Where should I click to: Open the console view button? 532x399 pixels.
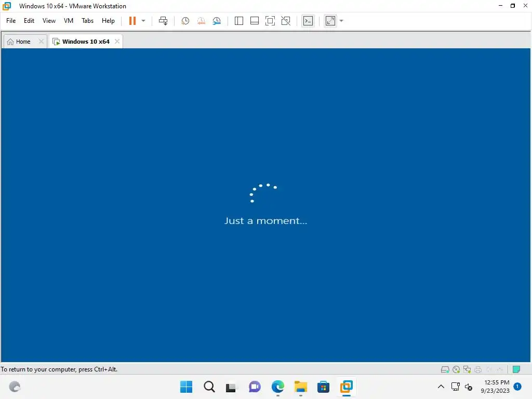click(x=308, y=21)
